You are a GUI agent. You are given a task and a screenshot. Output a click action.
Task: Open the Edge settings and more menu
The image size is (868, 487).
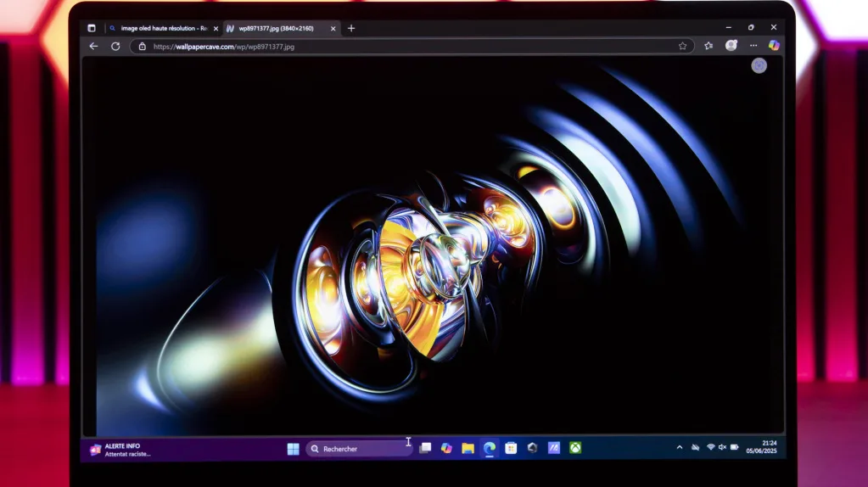pyautogui.click(x=753, y=46)
